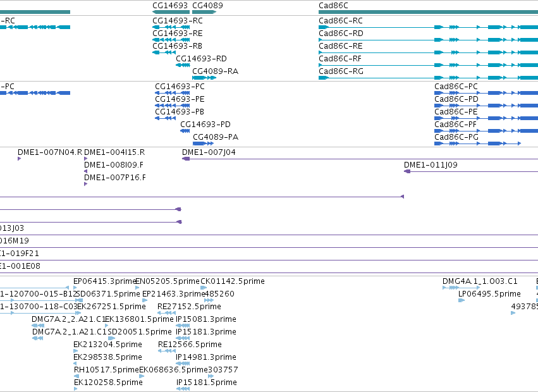The height and width of the screenshot is (392, 538).
Task: Select transcript label Cad86C-RD
Action: pyautogui.click(x=341, y=34)
